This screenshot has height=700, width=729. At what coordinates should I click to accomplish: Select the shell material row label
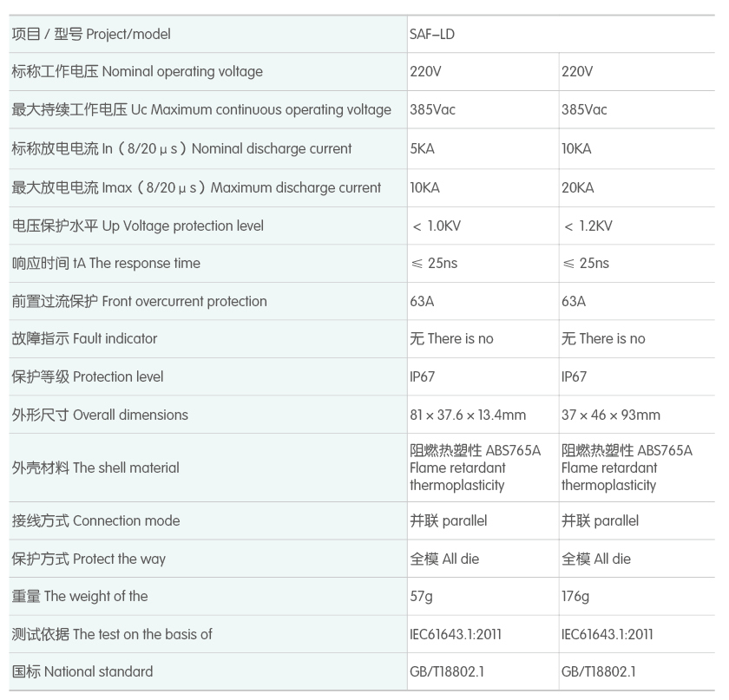click(x=95, y=468)
